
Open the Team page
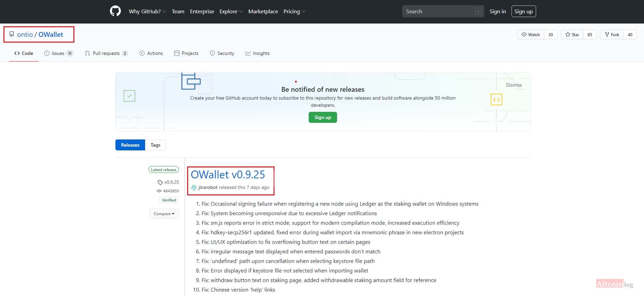coord(178,11)
